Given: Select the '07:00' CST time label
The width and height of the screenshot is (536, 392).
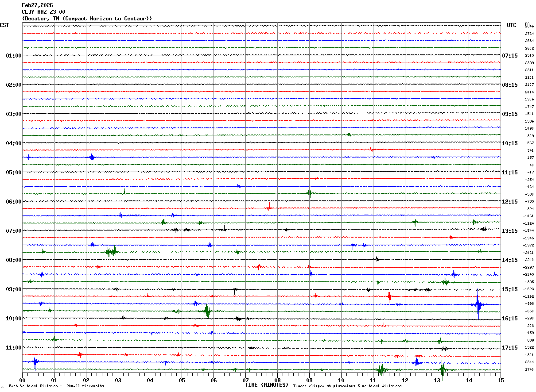Looking at the screenshot, I should point(14,231).
